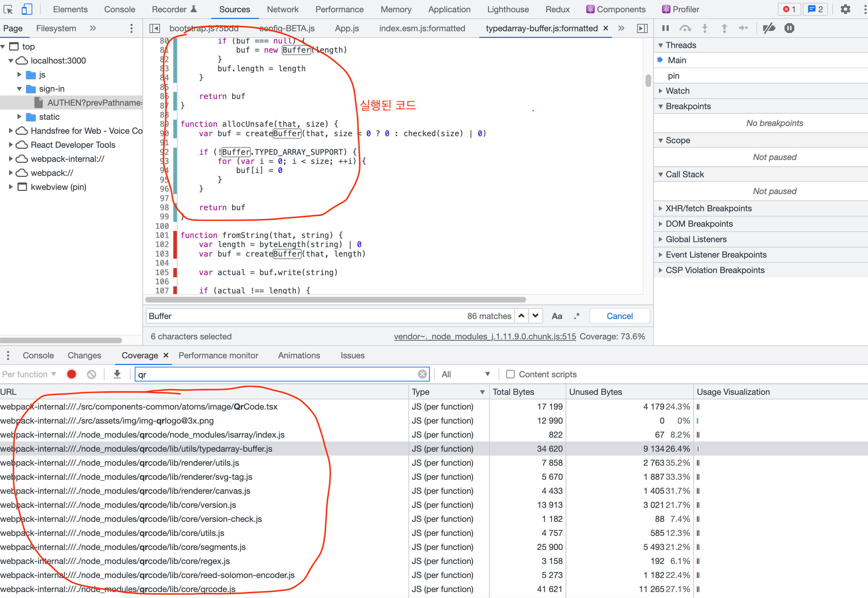This screenshot has height=598, width=868.
Task: Click the inspect element picker icon
Action: click(8, 9)
